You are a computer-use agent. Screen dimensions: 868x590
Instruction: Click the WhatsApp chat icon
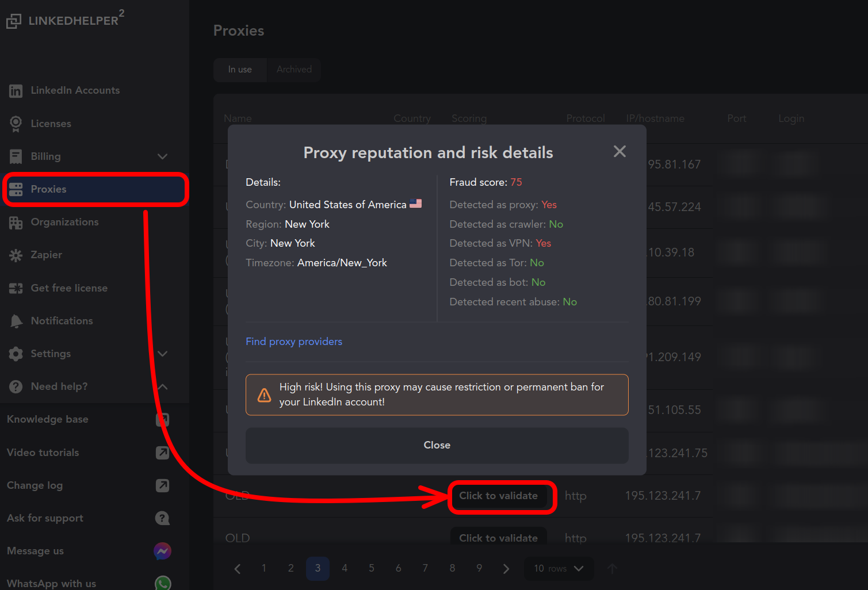pos(162,583)
